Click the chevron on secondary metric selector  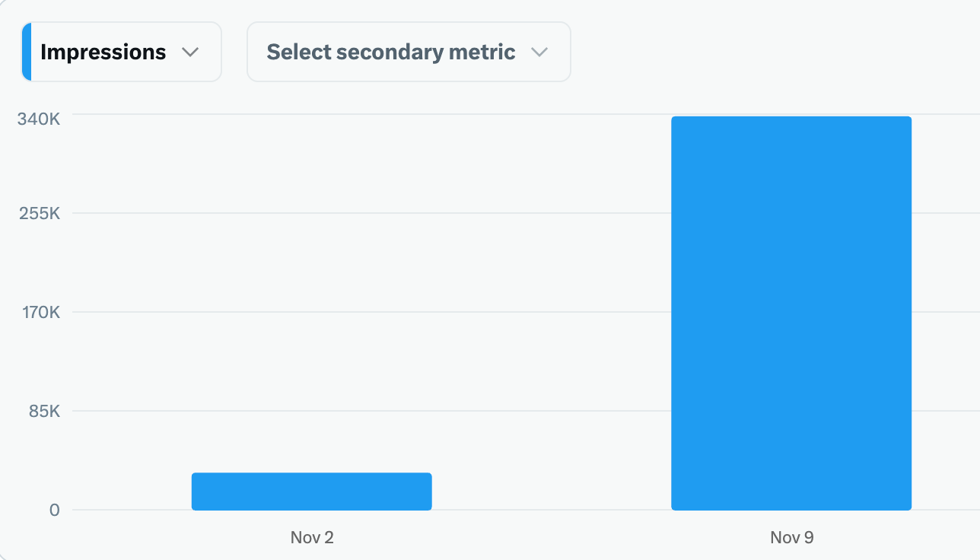(539, 52)
